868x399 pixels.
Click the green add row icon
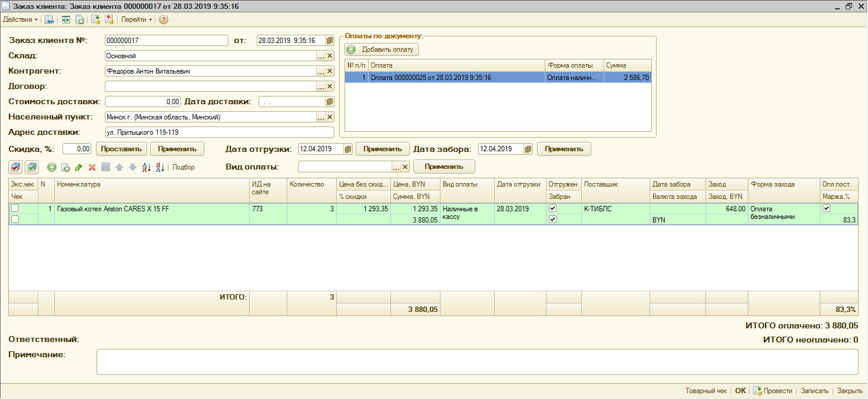coord(52,167)
